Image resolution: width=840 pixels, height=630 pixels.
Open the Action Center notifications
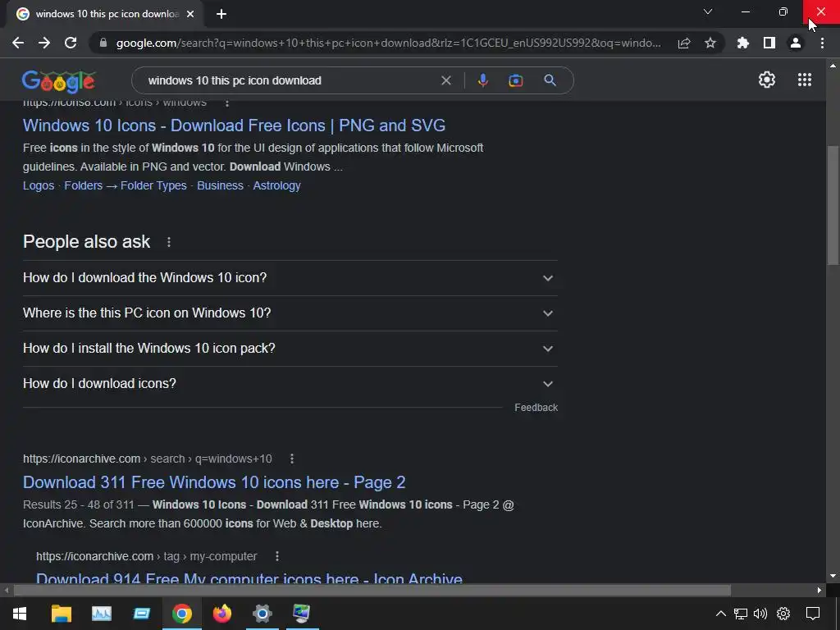[x=813, y=614]
